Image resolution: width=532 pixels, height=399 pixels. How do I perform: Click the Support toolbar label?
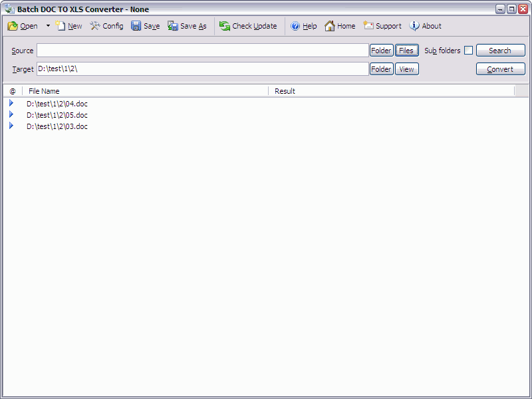388,26
